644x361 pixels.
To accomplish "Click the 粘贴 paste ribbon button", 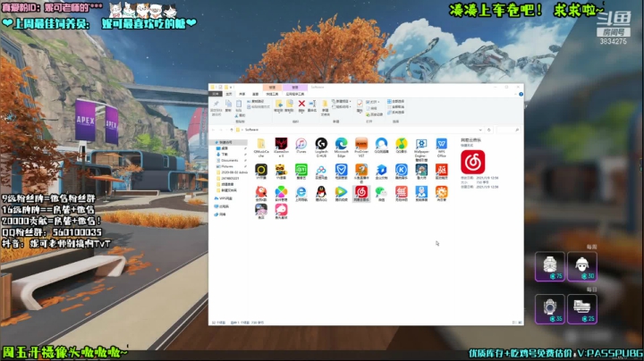I will (239, 105).
